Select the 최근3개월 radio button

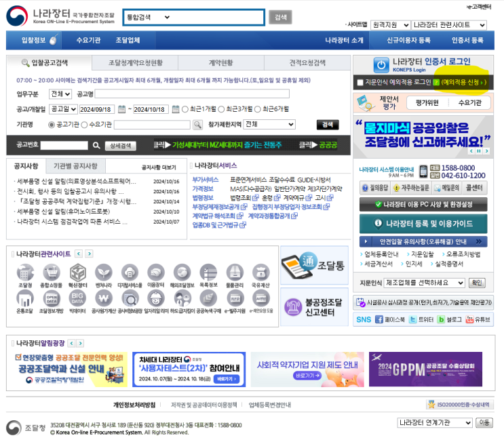pos(221,109)
